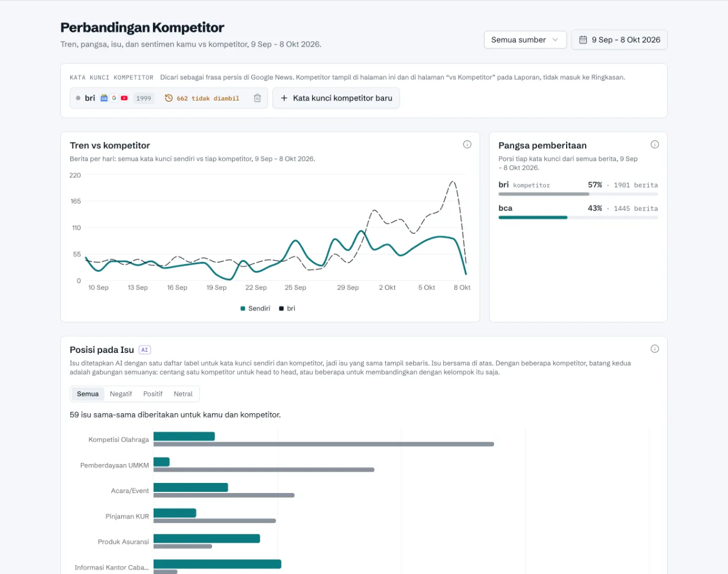This screenshot has width=728, height=574.
Task: Open info icon for Pangsa pemberitaan
Action: click(x=655, y=144)
